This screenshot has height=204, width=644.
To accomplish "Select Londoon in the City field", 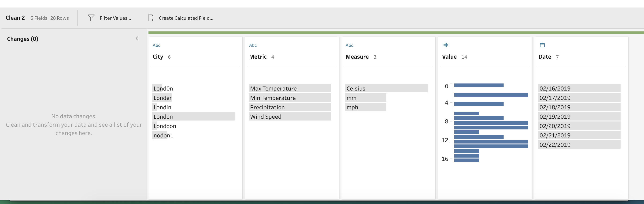I will [x=165, y=126].
